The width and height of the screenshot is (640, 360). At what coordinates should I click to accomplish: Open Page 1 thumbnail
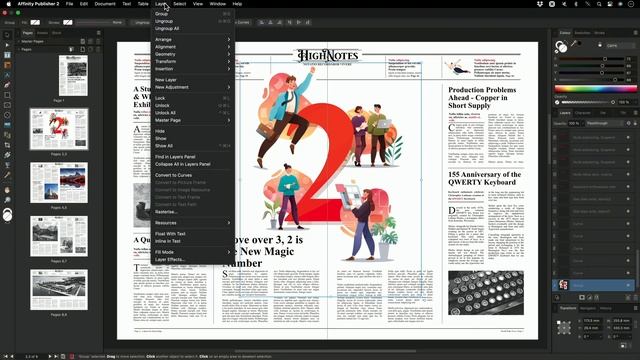point(73,76)
